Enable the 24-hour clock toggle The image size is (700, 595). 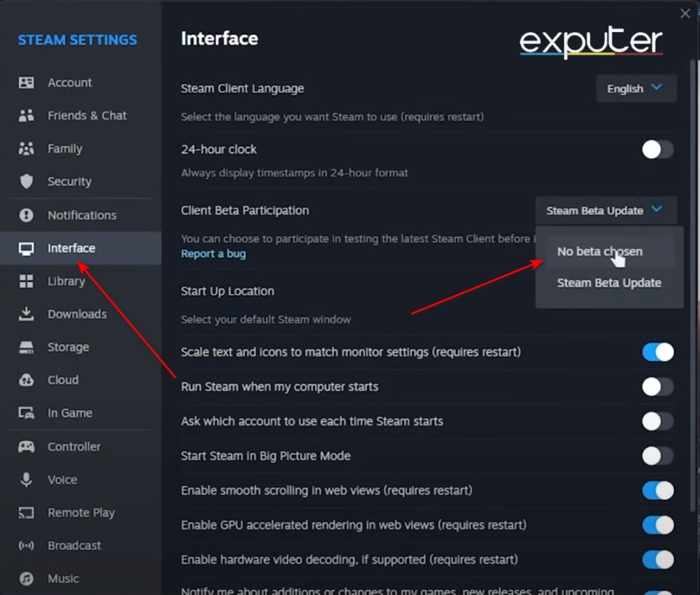coord(657,150)
